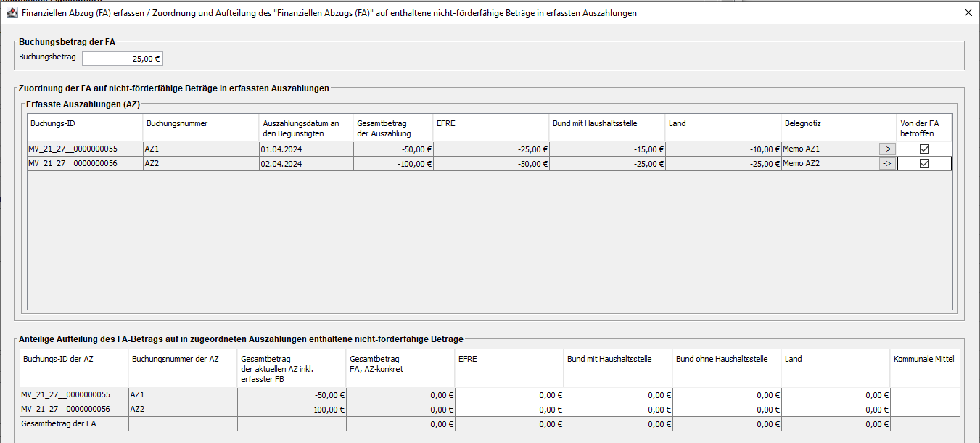Image resolution: width=980 pixels, height=443 pixels.
Task: Click the Memo AZ2 text cell
Action: (x=829, y=163)
